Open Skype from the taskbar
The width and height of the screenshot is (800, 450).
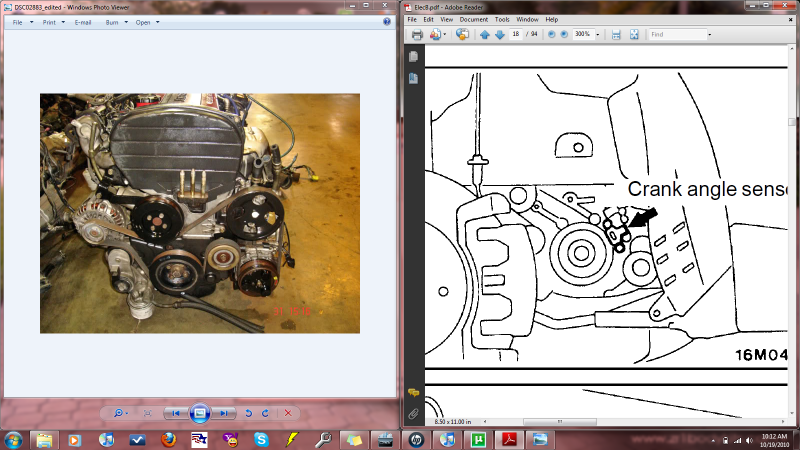click(261, 440)
